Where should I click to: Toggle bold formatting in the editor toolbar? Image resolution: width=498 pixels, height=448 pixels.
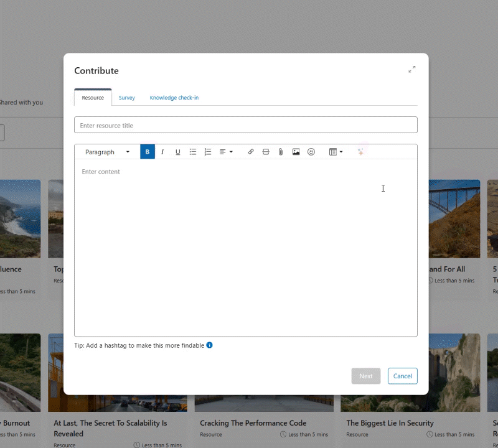(x=147, y=151)
